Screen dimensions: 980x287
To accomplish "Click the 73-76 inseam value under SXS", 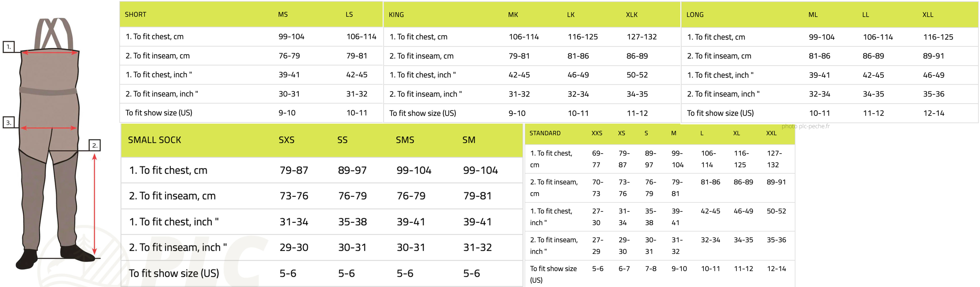I will click(x=294, y=196).
